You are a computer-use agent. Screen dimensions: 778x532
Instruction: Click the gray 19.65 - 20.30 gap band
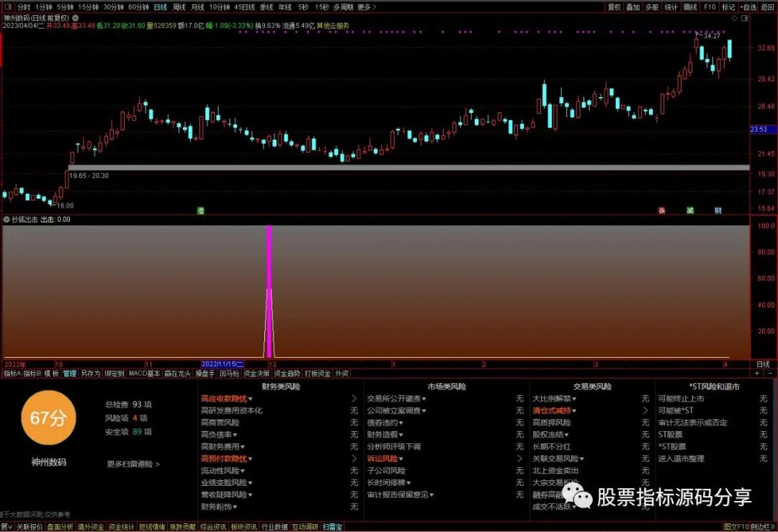coord(409,168)
